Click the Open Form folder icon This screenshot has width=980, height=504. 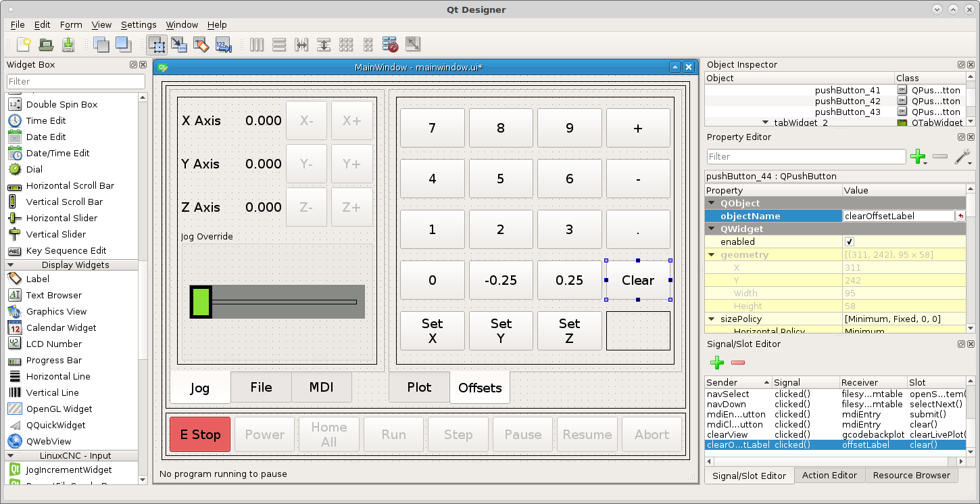pos(46,45)
